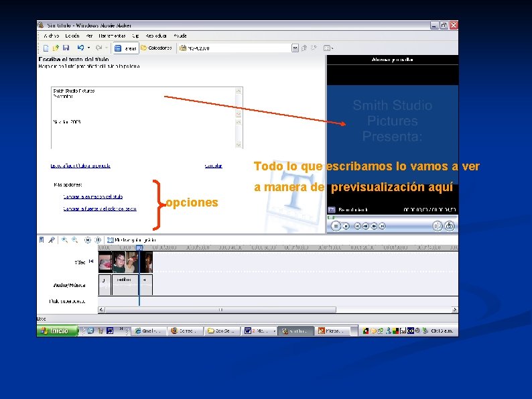
Task: Click the timeline Play/Pause button
Action: tap(98, 240)
